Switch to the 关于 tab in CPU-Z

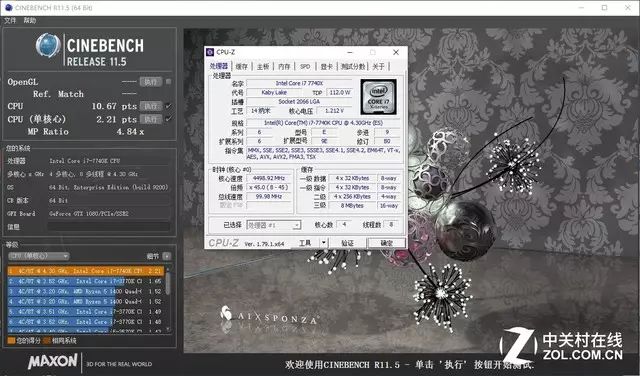[x=378, y=67]
